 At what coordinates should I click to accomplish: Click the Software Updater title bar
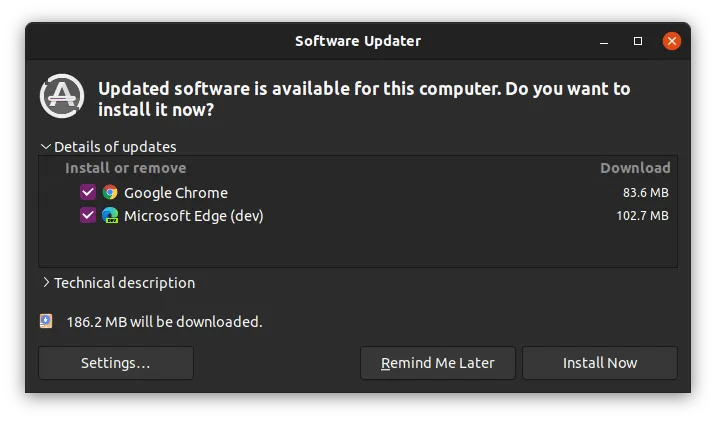click(358, 41)
